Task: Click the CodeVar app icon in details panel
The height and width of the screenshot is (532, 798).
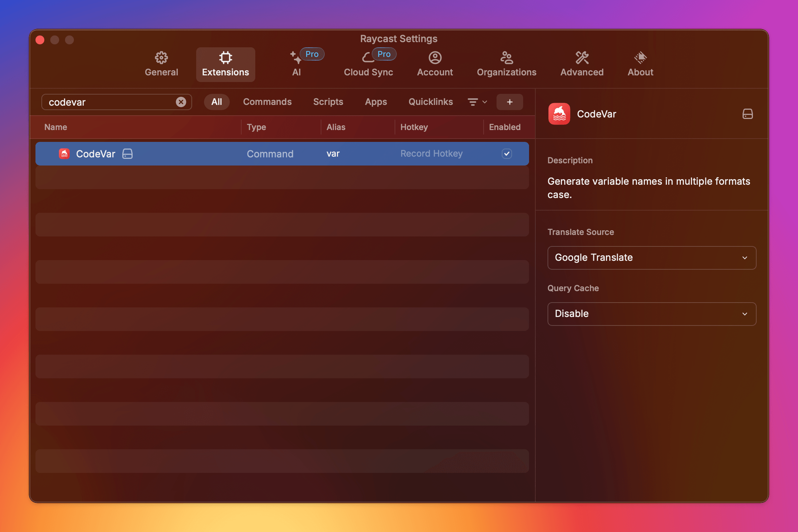Action: [x=559, y=114]
